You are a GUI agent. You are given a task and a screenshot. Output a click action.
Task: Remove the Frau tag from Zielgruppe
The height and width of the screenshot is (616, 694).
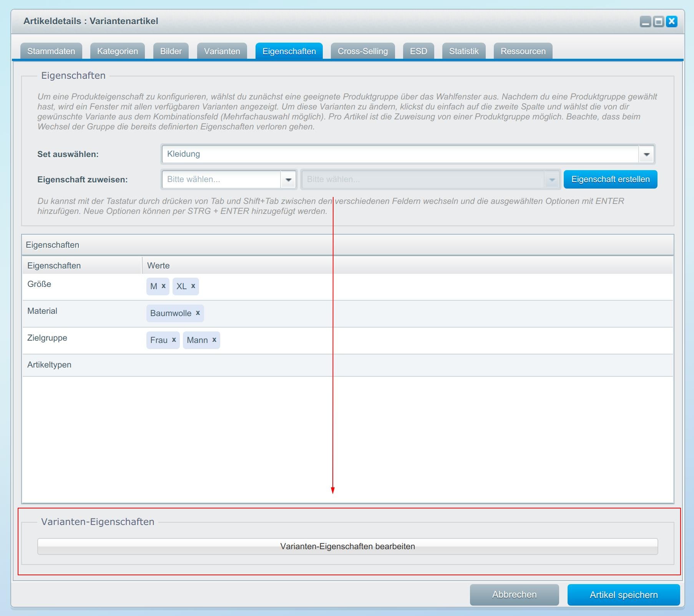[x=174, y=339]
